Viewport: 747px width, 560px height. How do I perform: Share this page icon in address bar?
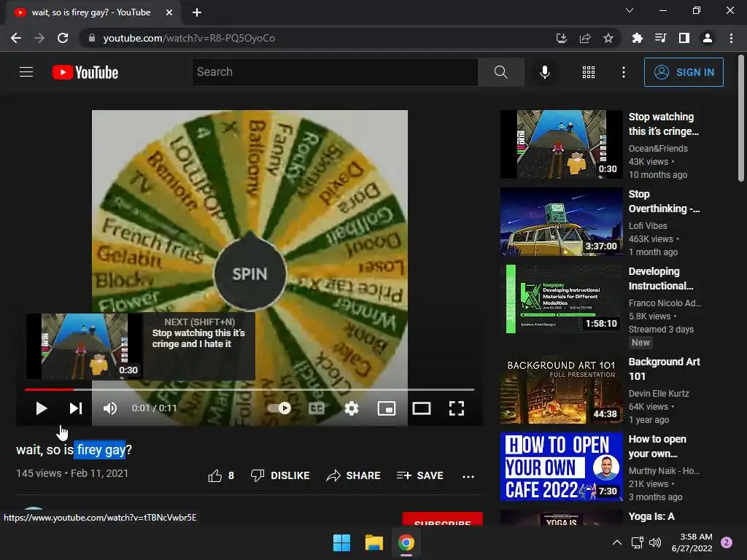click(x=585, y=38)
